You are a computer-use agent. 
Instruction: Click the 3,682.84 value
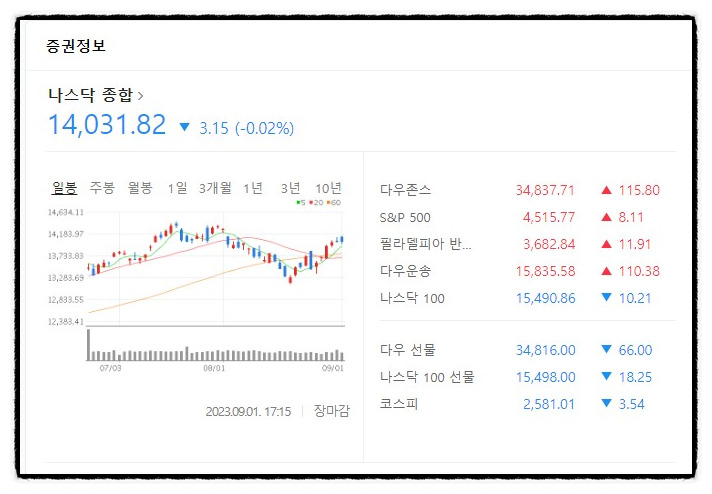[549, 244]
